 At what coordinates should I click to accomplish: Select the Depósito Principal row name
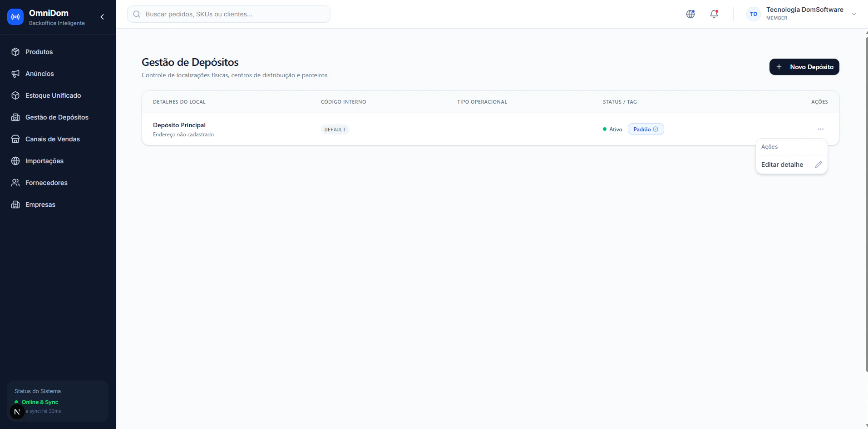click(x=179, y=125)
